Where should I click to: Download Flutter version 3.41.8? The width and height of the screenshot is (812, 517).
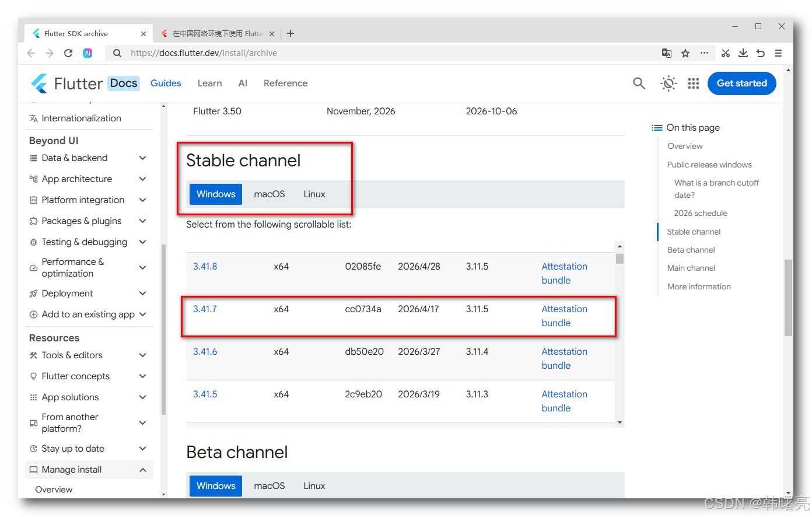click(205, 267)
